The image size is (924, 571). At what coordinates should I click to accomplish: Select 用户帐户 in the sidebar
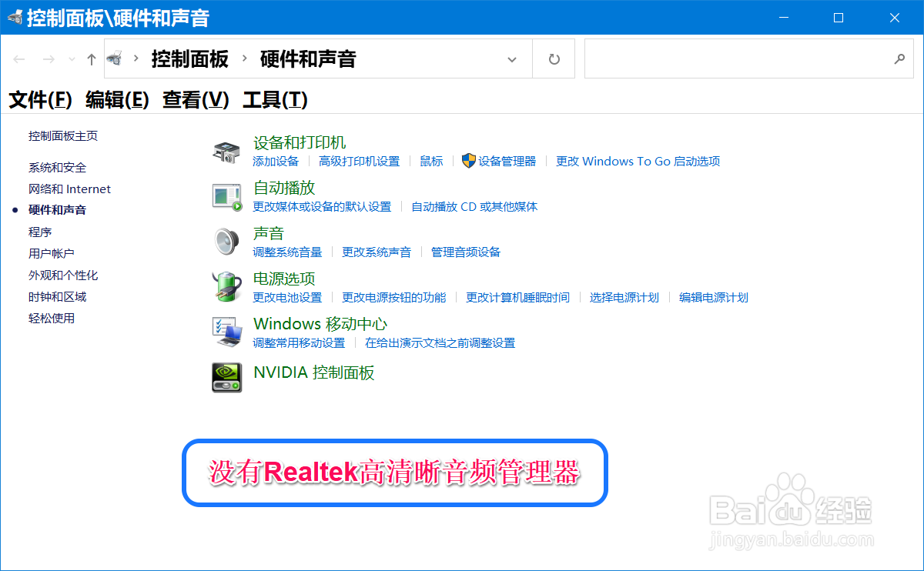tap(52, 254)
